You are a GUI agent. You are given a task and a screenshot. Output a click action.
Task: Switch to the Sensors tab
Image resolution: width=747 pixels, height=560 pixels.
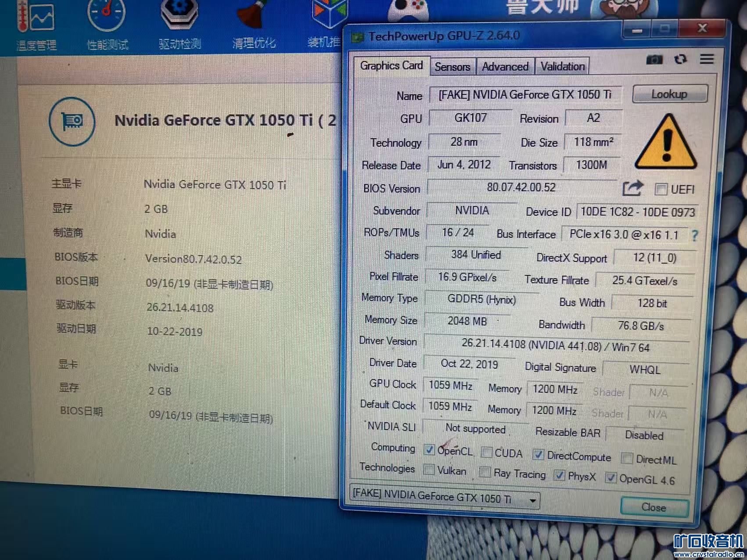(x=453, y=67)
